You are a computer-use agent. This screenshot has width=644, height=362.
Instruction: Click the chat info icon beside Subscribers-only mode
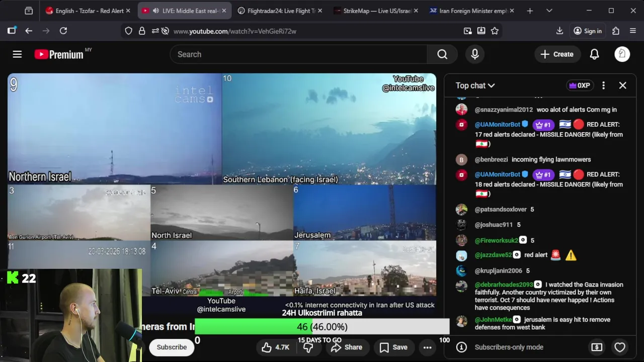(x=461, y=347)
